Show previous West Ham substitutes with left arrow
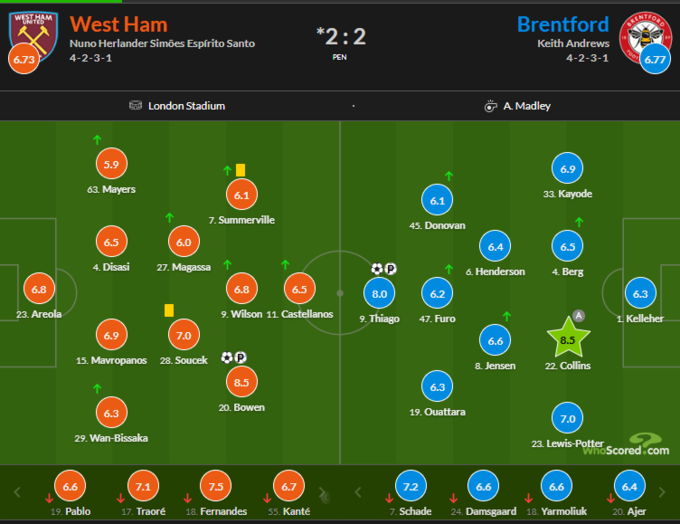680x524 pixels. 17,492
